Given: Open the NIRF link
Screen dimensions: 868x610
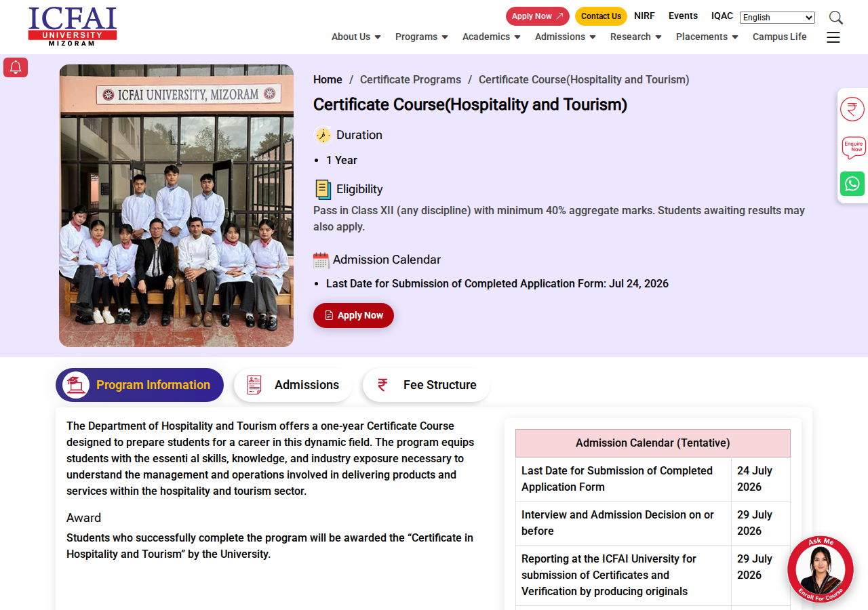Looking at the screenshot, I should click(644, 16).
